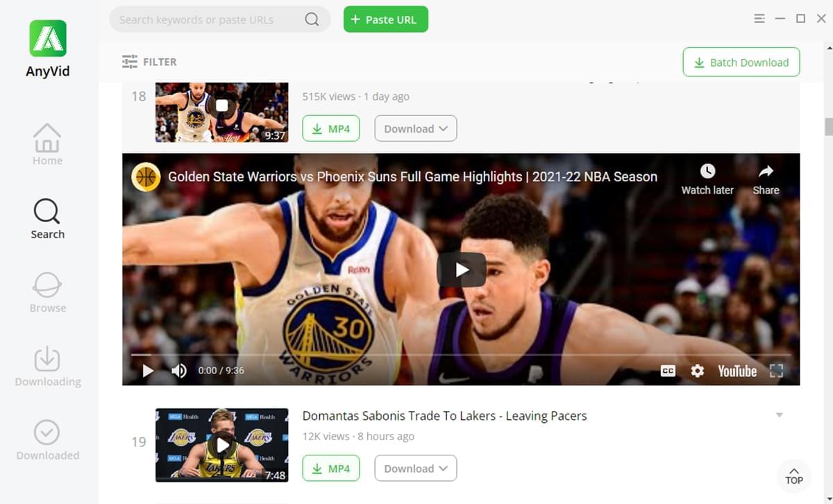Maximize the AnyVid window

[x=800, y=19]
